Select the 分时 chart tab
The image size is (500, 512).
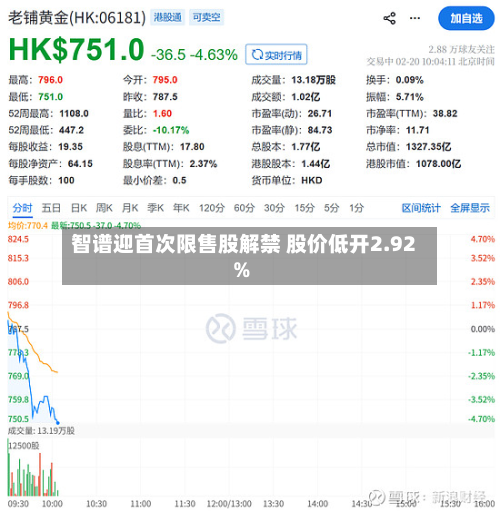[x=22, y=208]
